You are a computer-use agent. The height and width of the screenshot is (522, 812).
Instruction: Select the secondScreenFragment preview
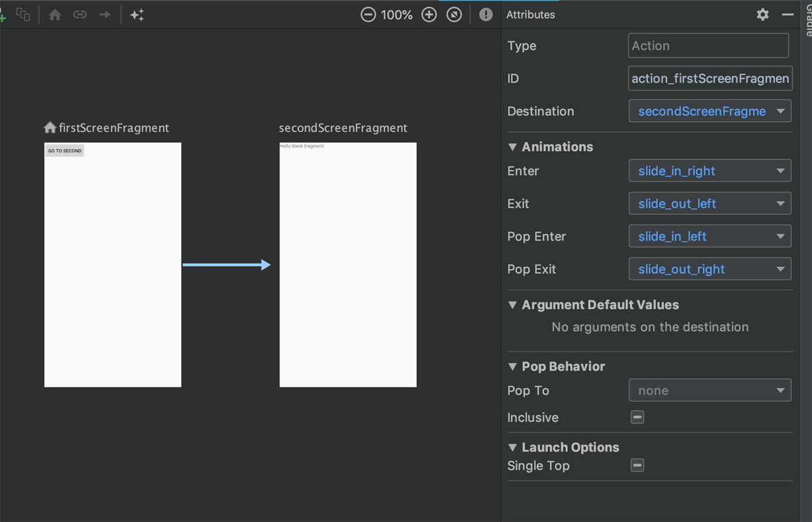(348, 264)
